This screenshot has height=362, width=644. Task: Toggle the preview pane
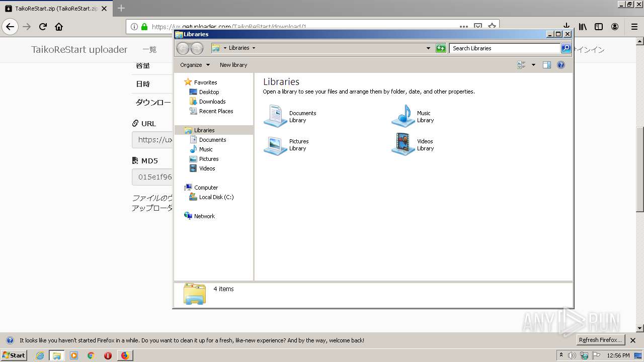coord(547,65)
